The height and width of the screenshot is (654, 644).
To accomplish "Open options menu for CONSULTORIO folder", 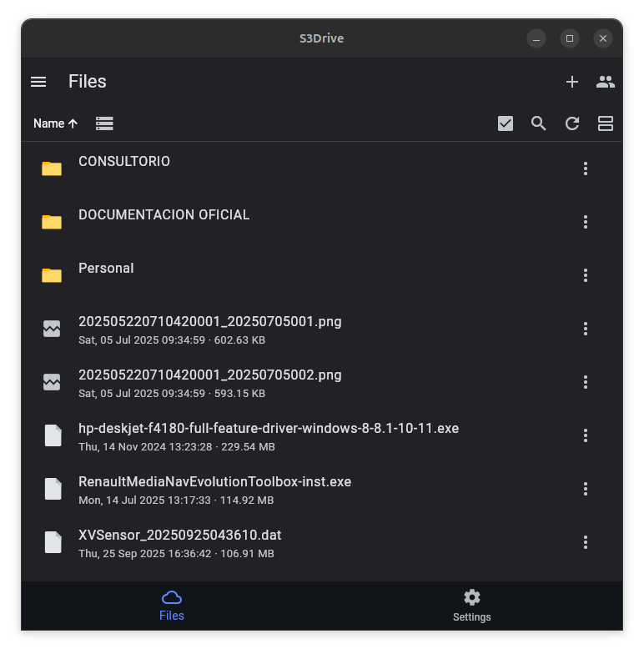I will (586, 169).
